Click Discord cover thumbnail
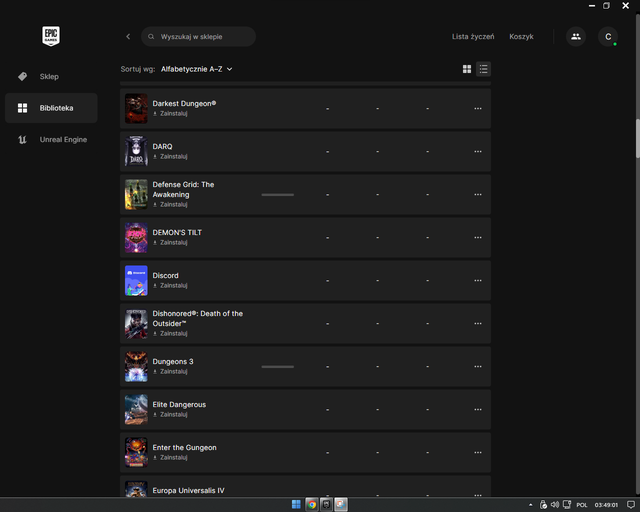640x512 pixels. (136, 280)
